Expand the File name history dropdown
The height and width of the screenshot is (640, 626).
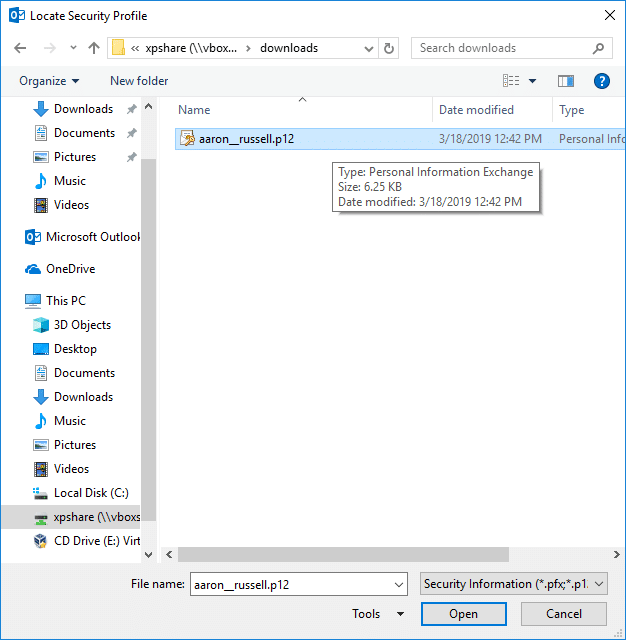tap(399, 584)
